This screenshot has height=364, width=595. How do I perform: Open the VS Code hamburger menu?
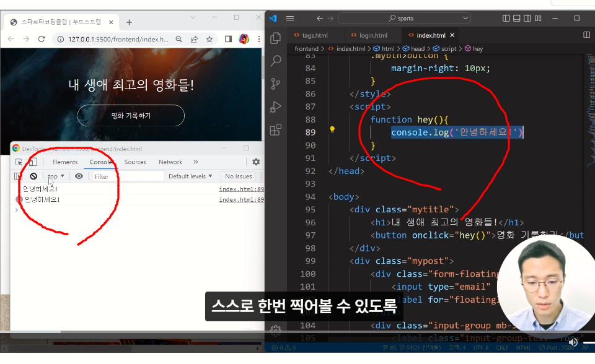pos(290,18)
